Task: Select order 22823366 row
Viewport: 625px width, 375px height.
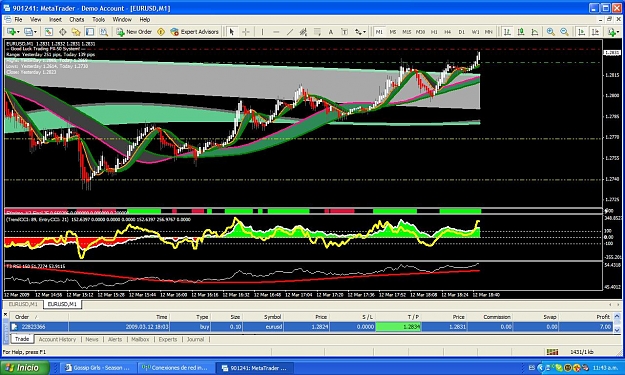Action: [x=312, y=327]
